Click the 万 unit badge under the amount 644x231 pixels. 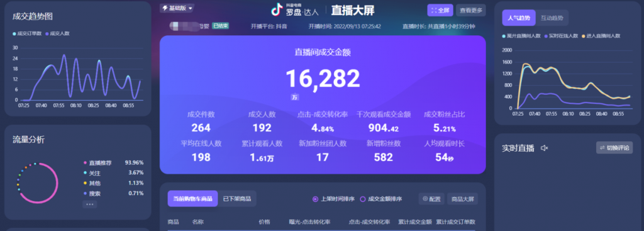pyautogui.click(x=294, y=98)
